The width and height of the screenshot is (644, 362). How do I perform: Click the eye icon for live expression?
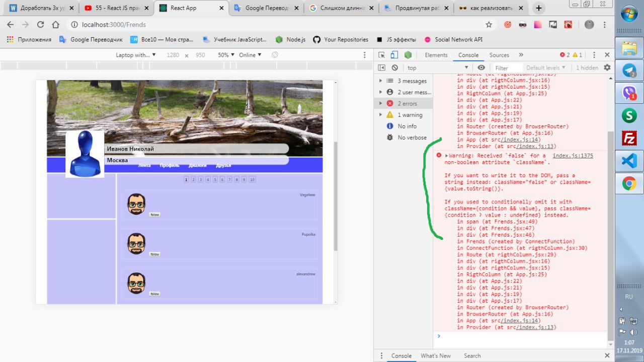pyautogui.click(x=481, y=68)
